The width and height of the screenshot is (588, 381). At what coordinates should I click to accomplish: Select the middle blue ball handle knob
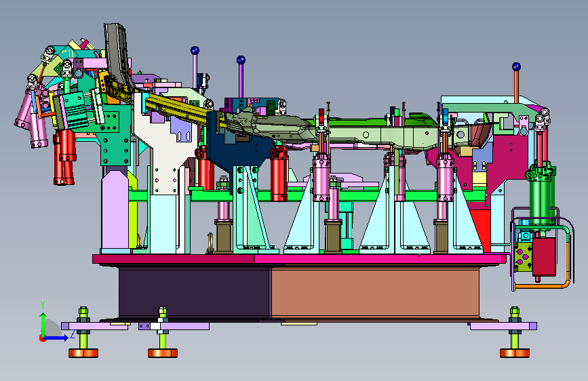(x=241, y=60)
